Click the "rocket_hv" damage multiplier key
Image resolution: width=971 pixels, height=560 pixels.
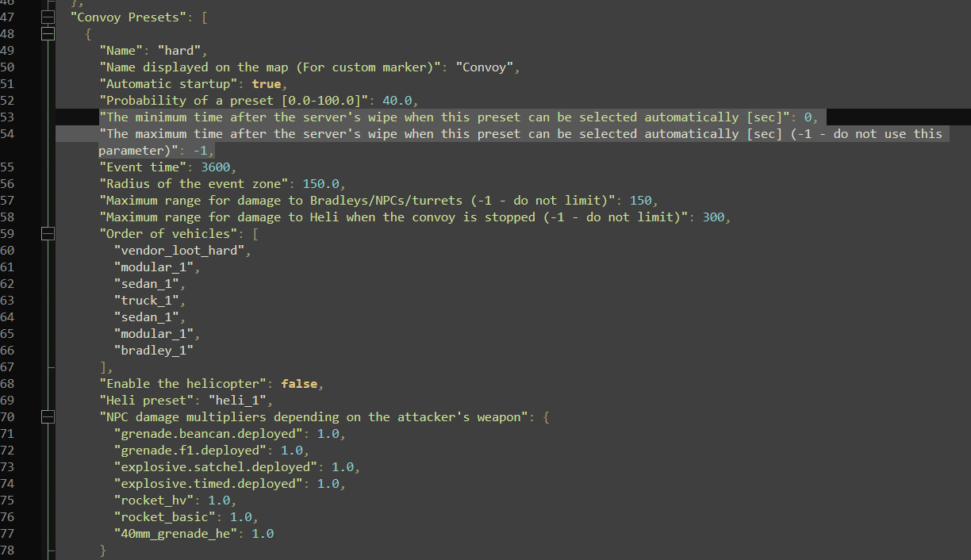154,501
